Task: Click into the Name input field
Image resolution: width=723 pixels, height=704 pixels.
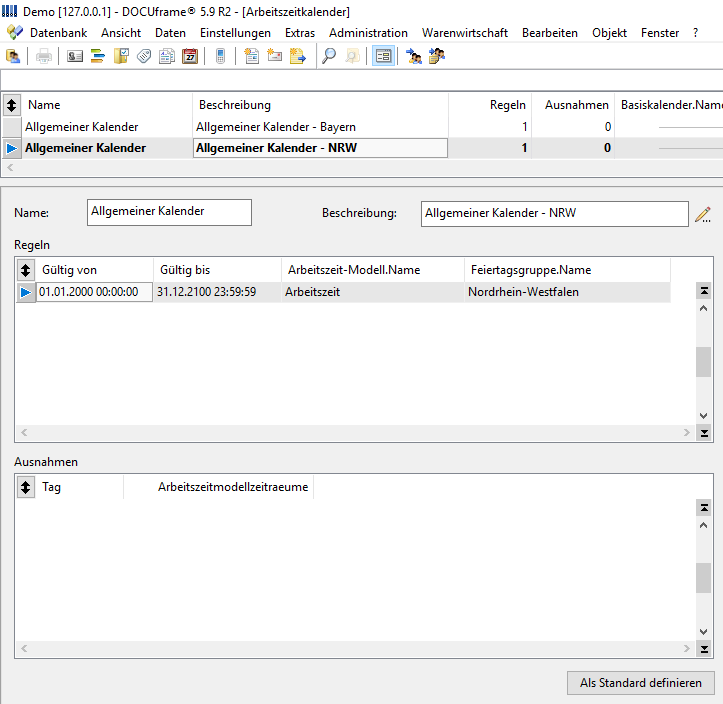Action: pyautogui.click(x=169, y=212)
